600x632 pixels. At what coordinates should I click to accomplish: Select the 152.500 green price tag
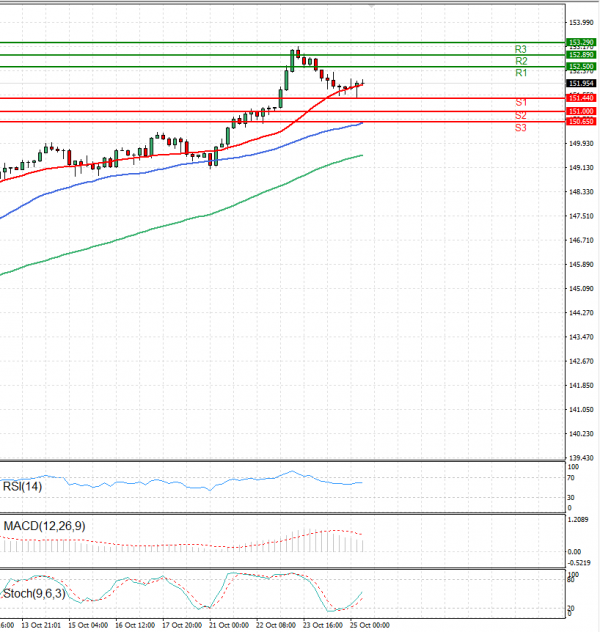(581, 67)
